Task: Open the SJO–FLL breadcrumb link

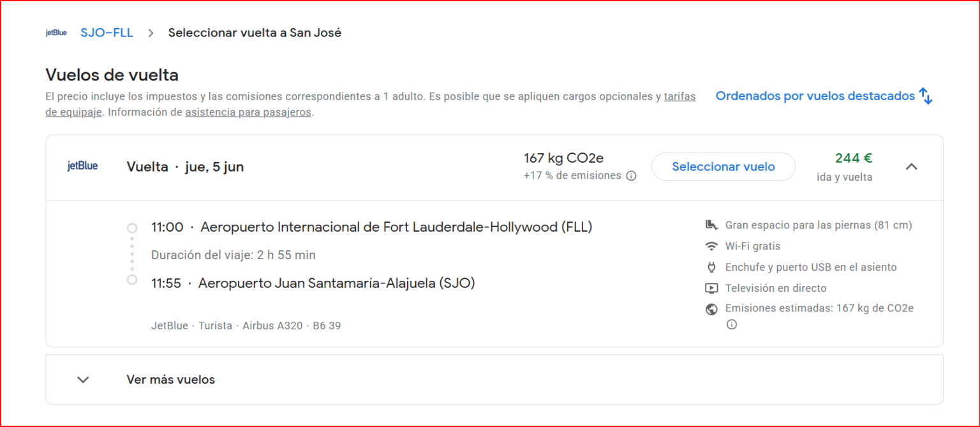Action: [107, 33]
